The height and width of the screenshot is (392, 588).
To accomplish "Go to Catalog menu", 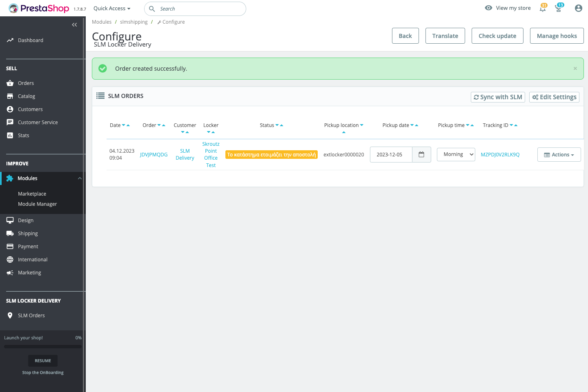I will tap(27, 96).
